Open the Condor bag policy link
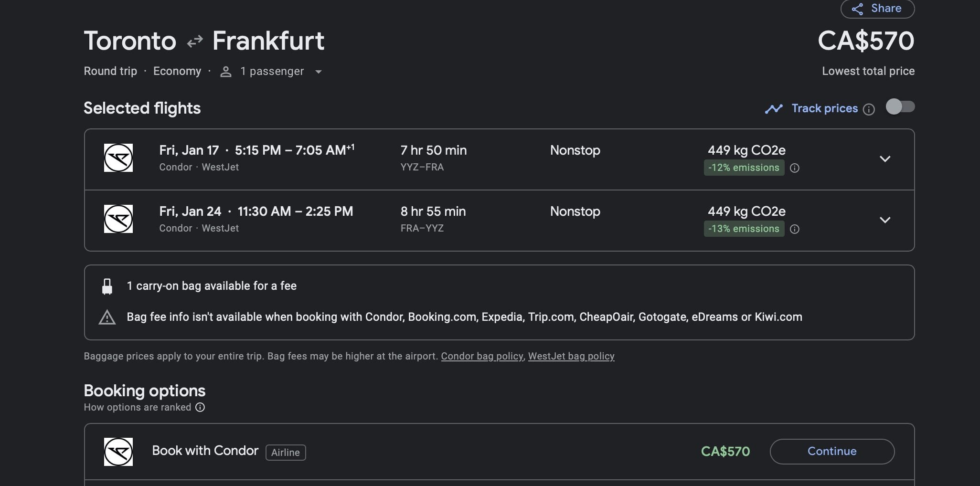 (482, 356)
